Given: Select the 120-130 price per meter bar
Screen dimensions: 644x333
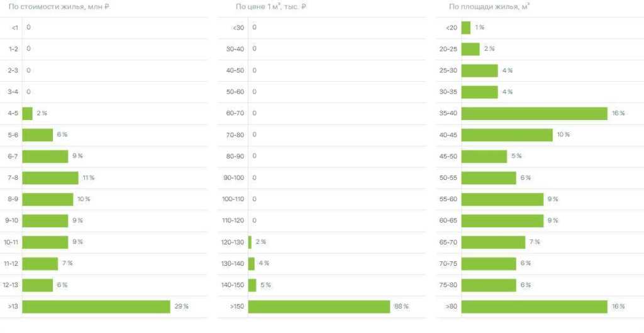Looking at the screenshot, I should [250, 242].
